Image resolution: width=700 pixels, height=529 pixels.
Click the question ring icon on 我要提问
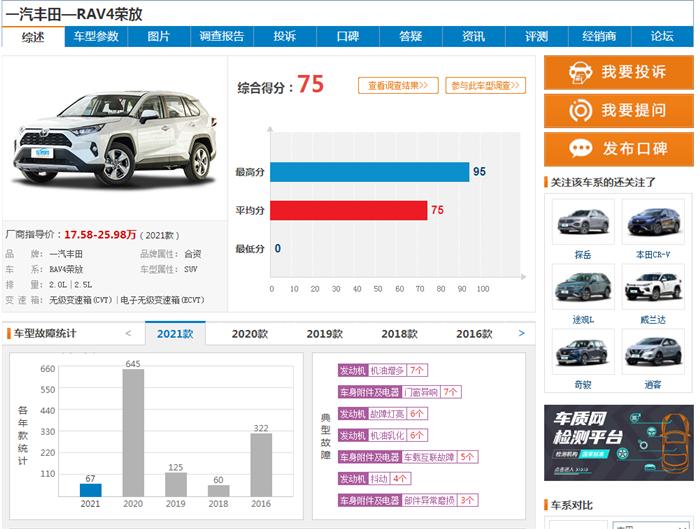tap(580, 111)
